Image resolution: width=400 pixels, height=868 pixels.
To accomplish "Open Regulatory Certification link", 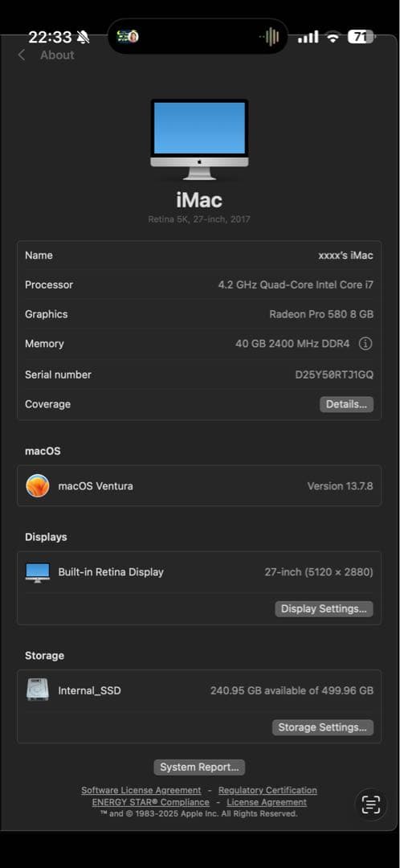I will pyautogui.click(x=267, y=790).
